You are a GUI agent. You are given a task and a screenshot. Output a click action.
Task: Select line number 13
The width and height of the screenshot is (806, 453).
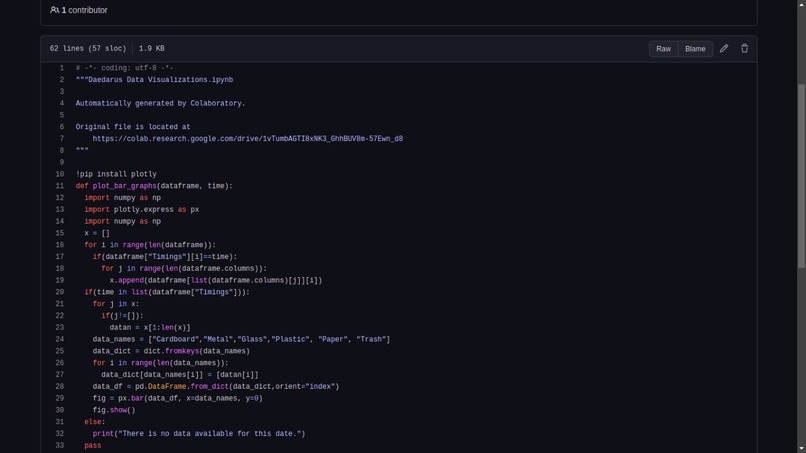[x=60, y=210]
